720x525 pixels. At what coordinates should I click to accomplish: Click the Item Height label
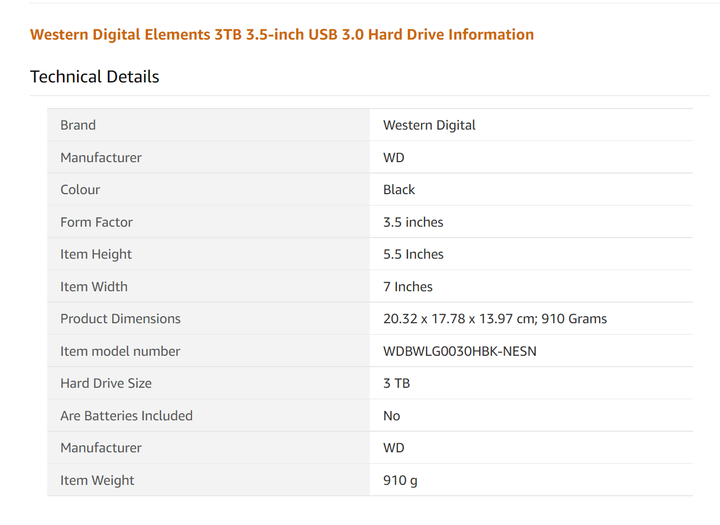96,254
